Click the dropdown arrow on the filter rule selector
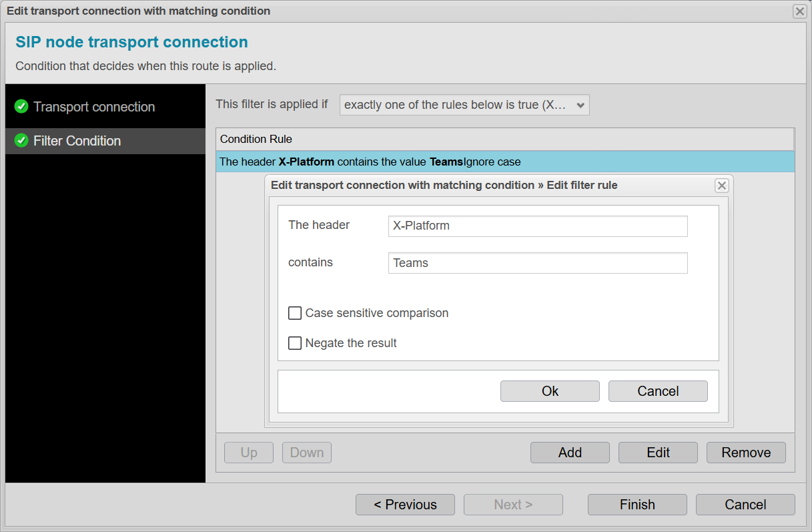Viewport: 812px width, 532px height. point(579,105)
